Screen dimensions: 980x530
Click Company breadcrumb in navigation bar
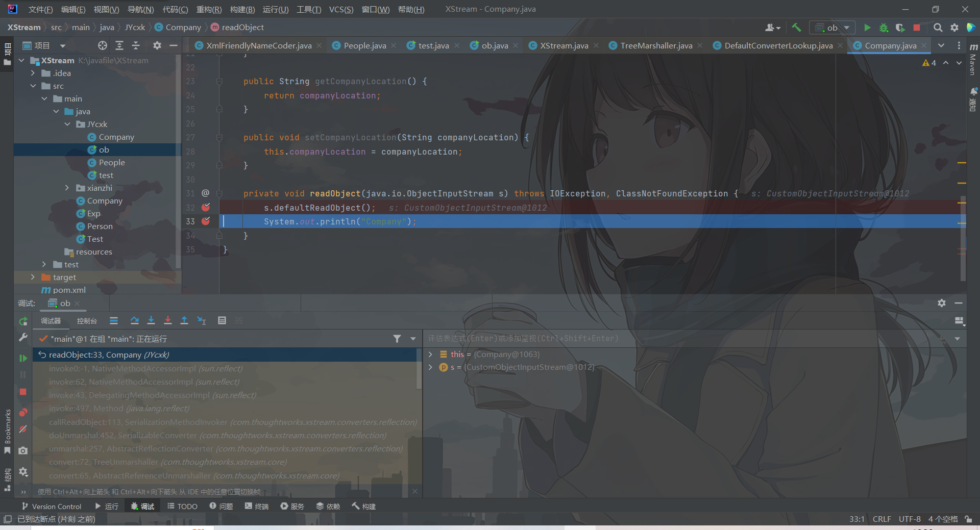click(178, 28)
